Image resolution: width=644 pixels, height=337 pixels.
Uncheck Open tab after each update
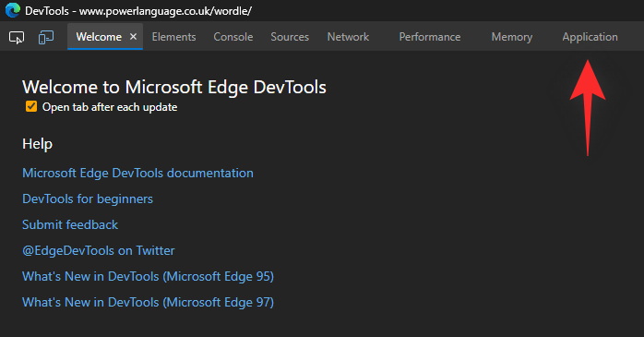[31, 106]
